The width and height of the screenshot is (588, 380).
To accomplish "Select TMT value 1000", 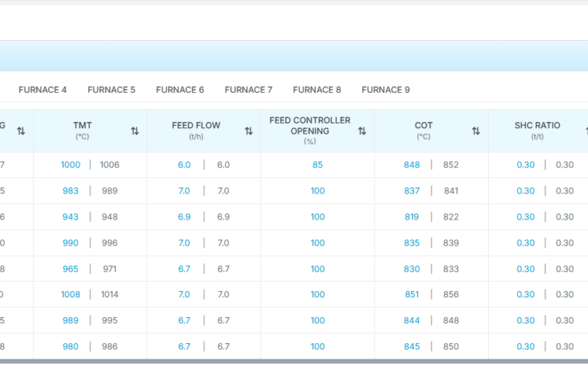I will coord(71,165).
